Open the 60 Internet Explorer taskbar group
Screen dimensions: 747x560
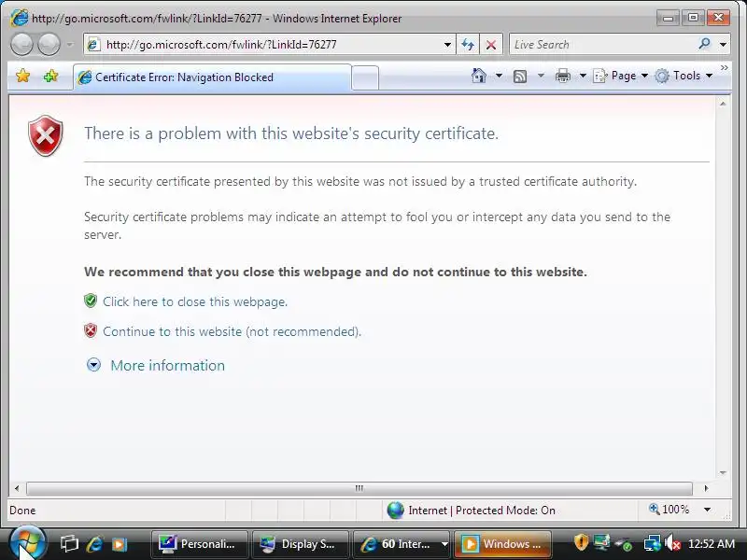click(402, 544)
